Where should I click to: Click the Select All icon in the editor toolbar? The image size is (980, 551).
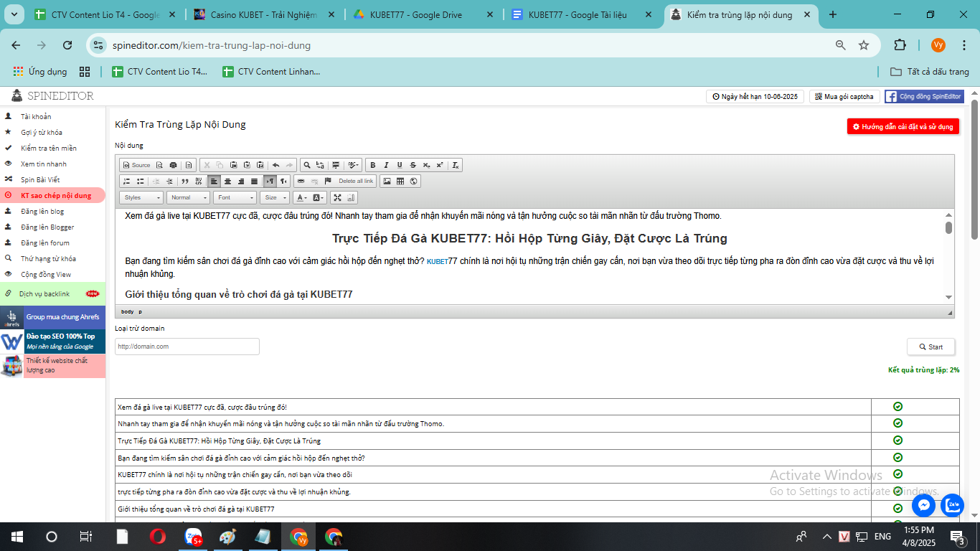[x=336, y=165]
